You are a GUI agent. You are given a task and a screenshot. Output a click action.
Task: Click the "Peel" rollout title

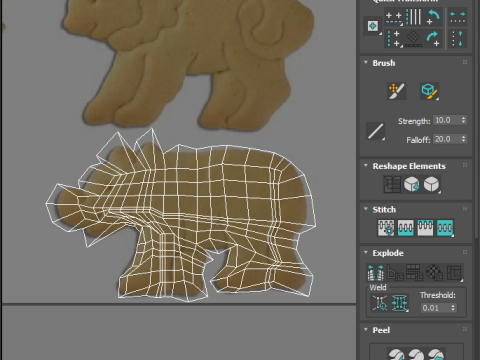point(381,330)
